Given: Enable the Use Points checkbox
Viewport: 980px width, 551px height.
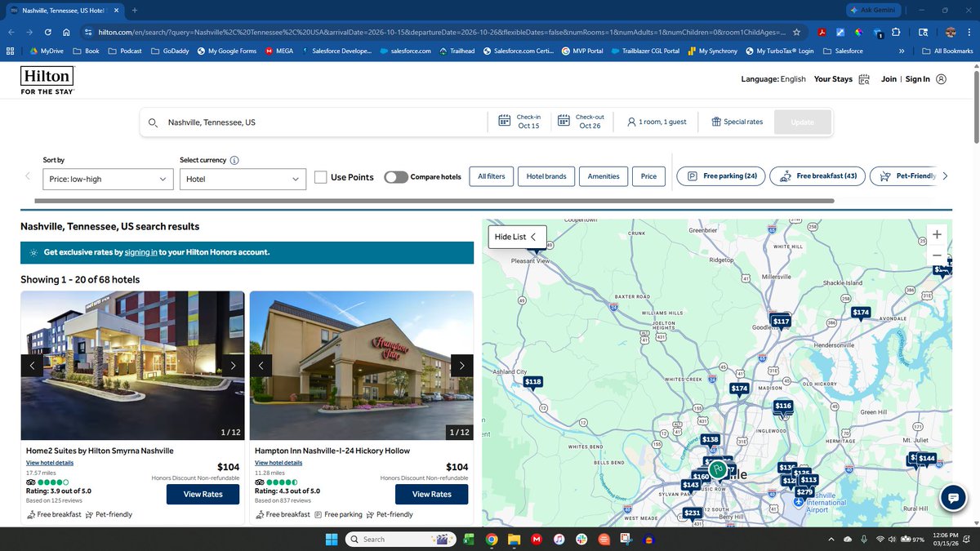Looking at the screenshot, I should tap(320, 177).
